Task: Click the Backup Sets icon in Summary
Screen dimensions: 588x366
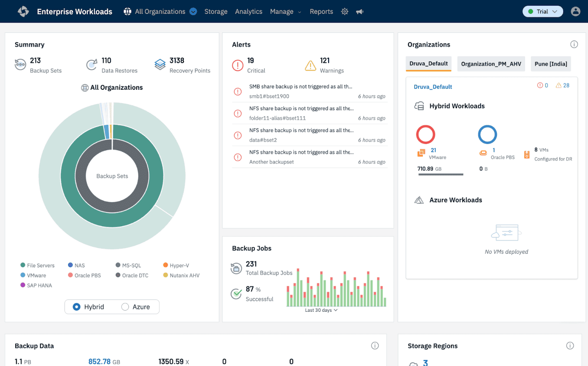Action: pos(20,63)
